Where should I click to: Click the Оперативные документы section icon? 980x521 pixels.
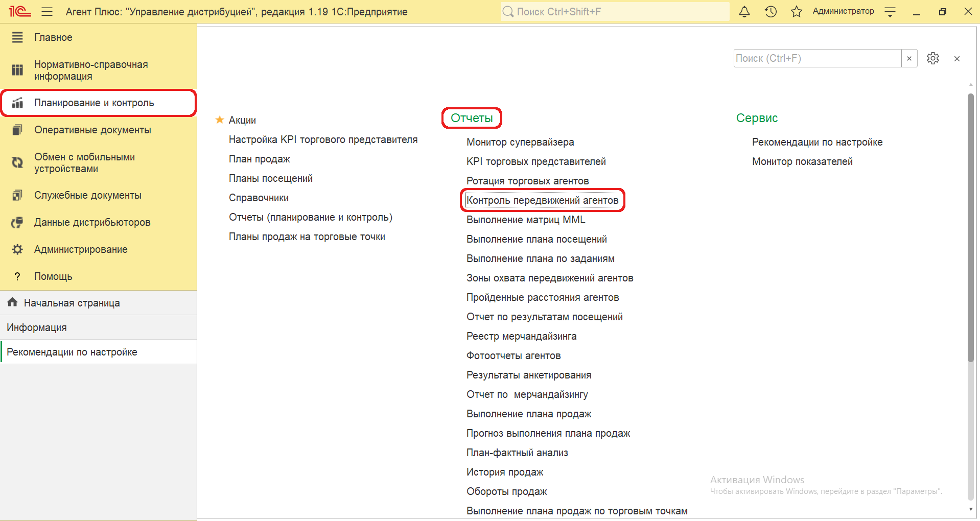click(17, 130)
